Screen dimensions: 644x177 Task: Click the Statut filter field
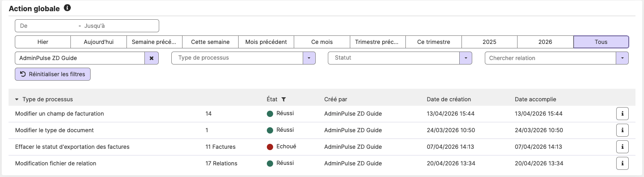394,58
